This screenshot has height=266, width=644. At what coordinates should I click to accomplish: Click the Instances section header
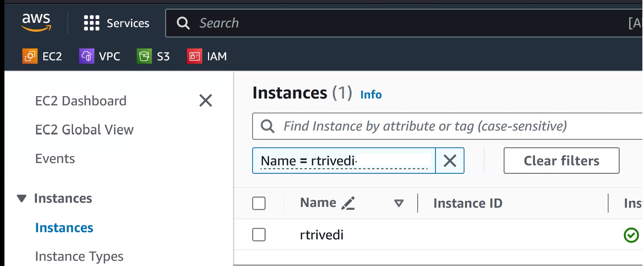(63, 198)
